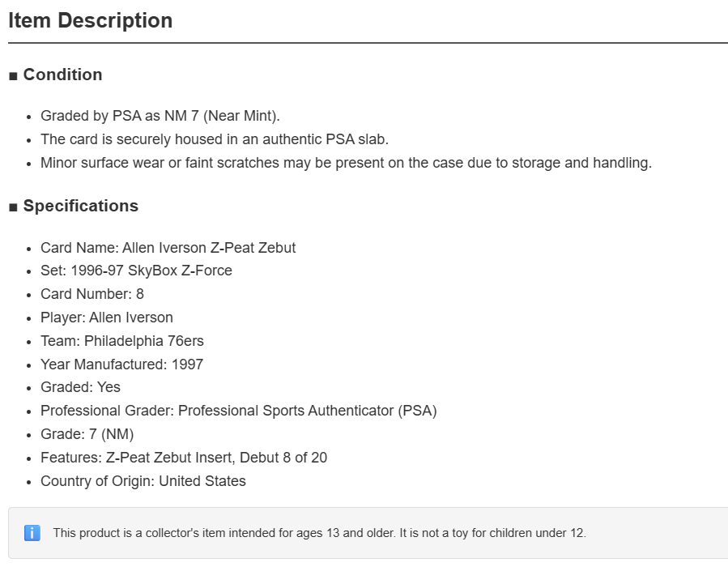Click the Grade 7 (NM) line

87,434
